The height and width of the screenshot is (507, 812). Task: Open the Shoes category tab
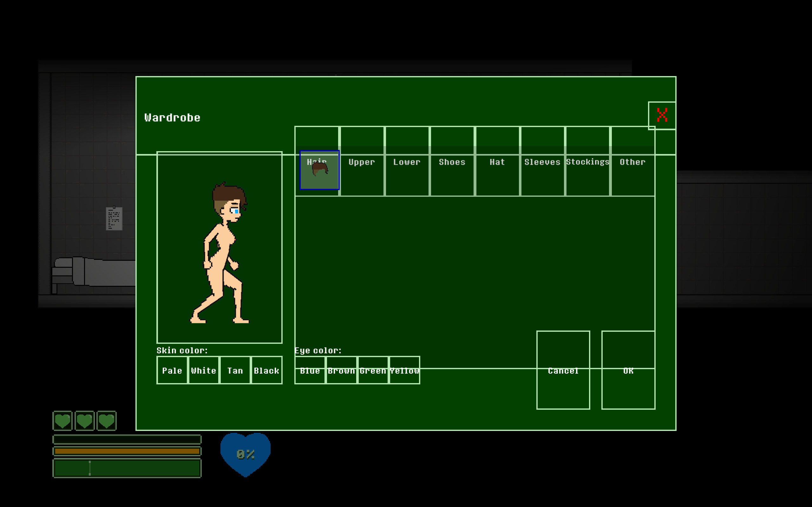[x=452, y=162]
